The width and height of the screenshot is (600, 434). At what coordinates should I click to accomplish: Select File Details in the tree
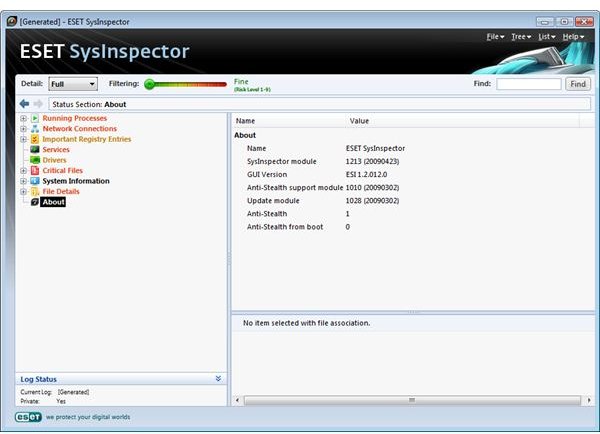(61, 191)
